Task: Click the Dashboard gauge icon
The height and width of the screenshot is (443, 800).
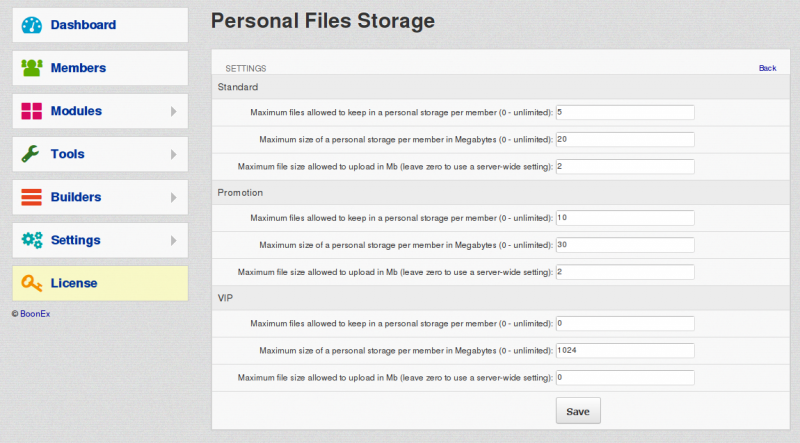Action: click(x=32, y=25)
